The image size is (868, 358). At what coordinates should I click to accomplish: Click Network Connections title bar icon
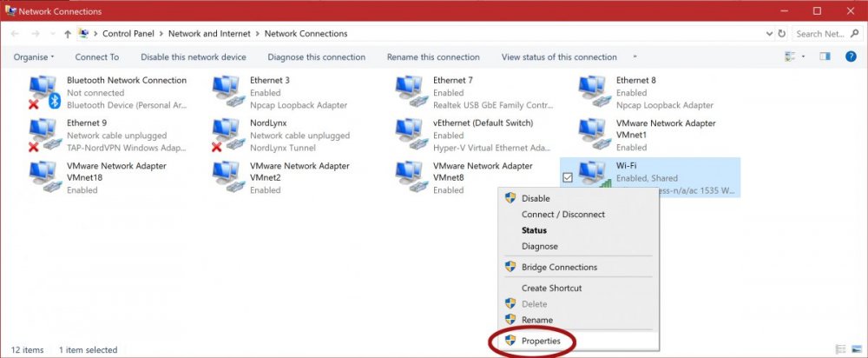[x=10, y=10]
